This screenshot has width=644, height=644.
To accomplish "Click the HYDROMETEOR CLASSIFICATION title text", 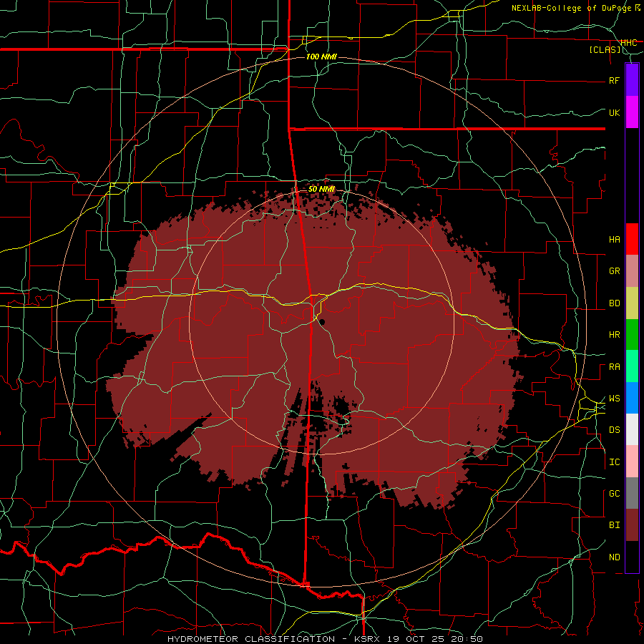I will point(251,639).
